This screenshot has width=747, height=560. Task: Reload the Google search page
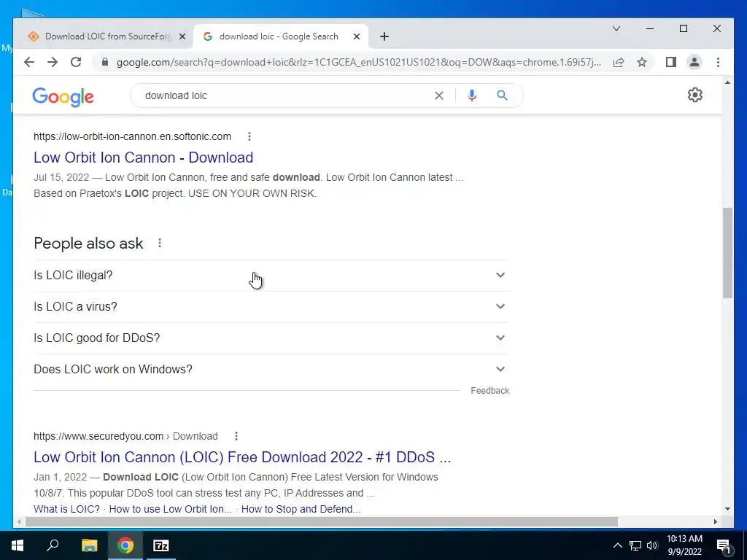pyautogui.click(x=76, y=62)
